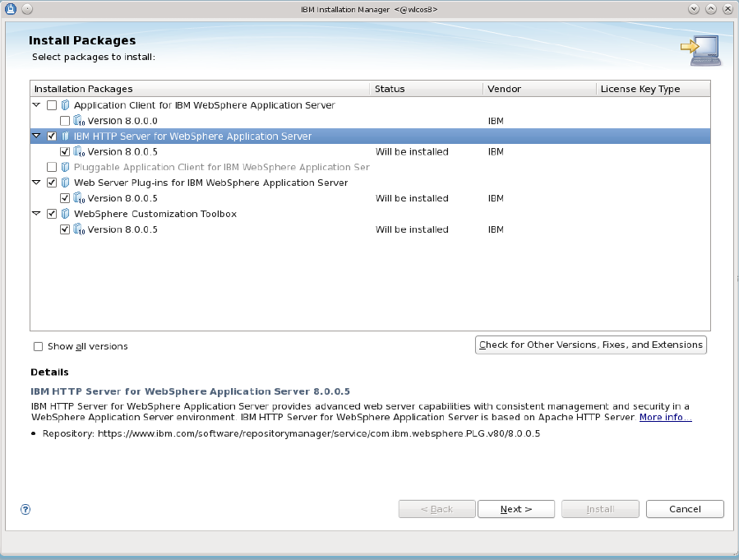Click Pluggable Application Client package icon

click(66, 167)
